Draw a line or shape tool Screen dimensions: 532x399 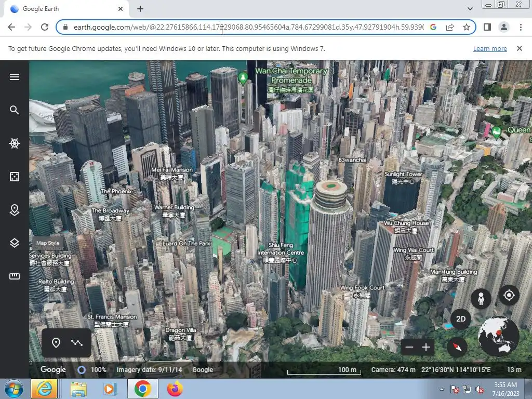pos(77,343)
